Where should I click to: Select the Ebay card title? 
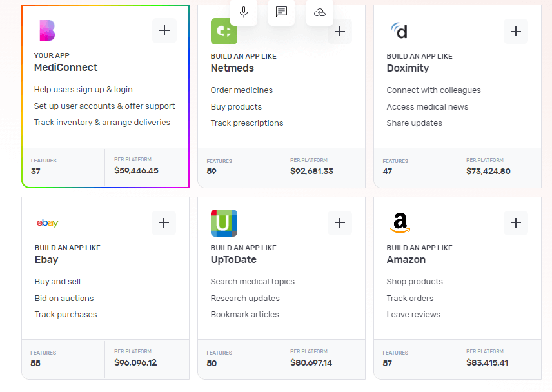[46, 260]
